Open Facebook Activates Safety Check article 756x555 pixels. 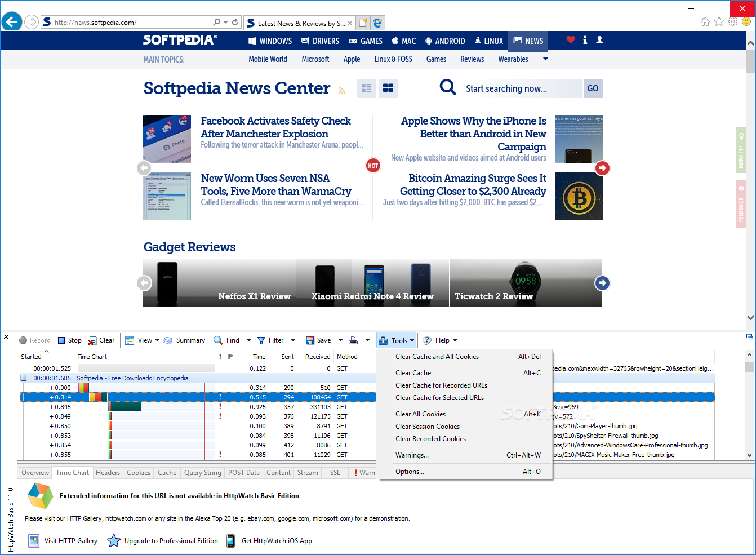coord(275,127)
